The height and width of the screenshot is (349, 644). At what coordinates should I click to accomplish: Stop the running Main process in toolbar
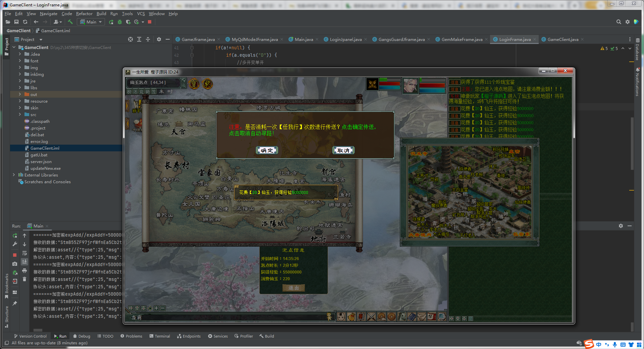tap(150, 22)
